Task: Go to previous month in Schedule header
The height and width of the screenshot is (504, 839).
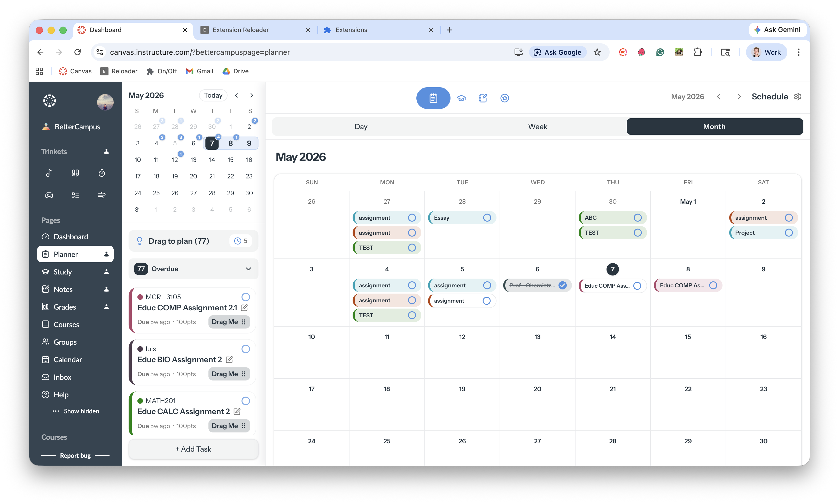Action: [719, 97]
